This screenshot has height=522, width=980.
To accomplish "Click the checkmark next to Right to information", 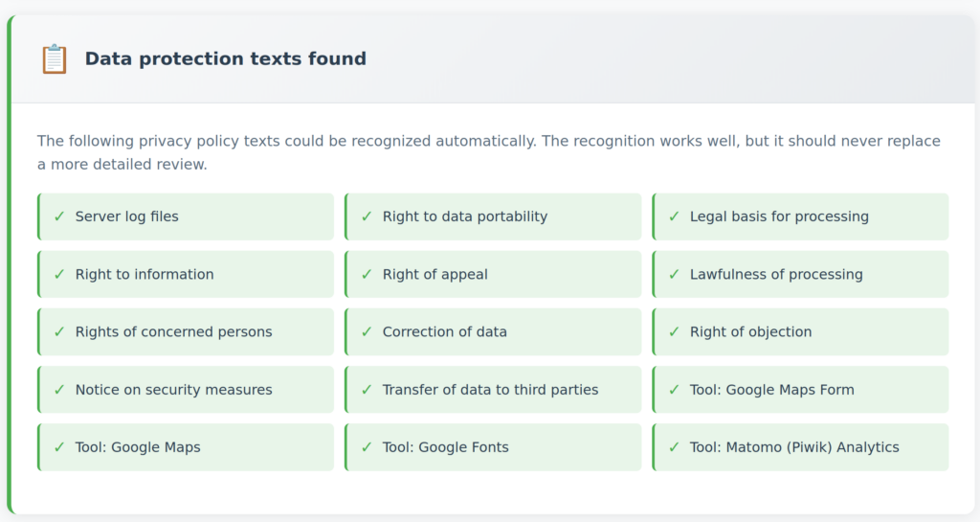I will tap(59, 274).
